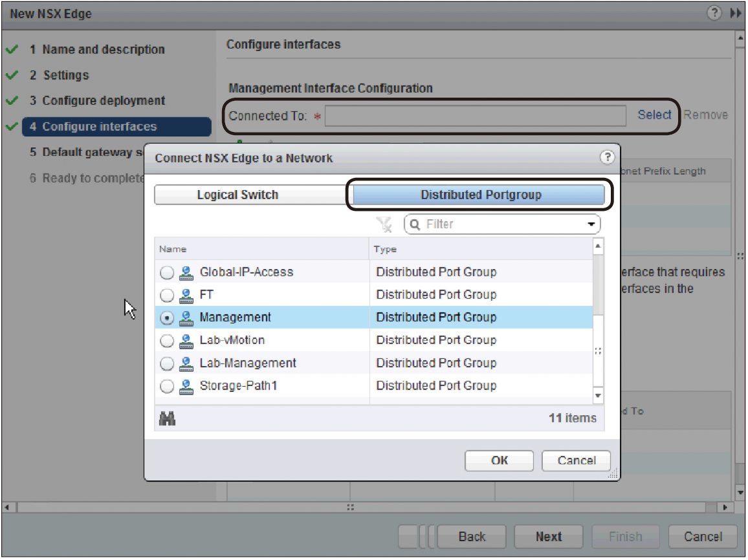Sort the list by the Name column header
This screenshot has width=748, height=560.
(x=261, y=249)
